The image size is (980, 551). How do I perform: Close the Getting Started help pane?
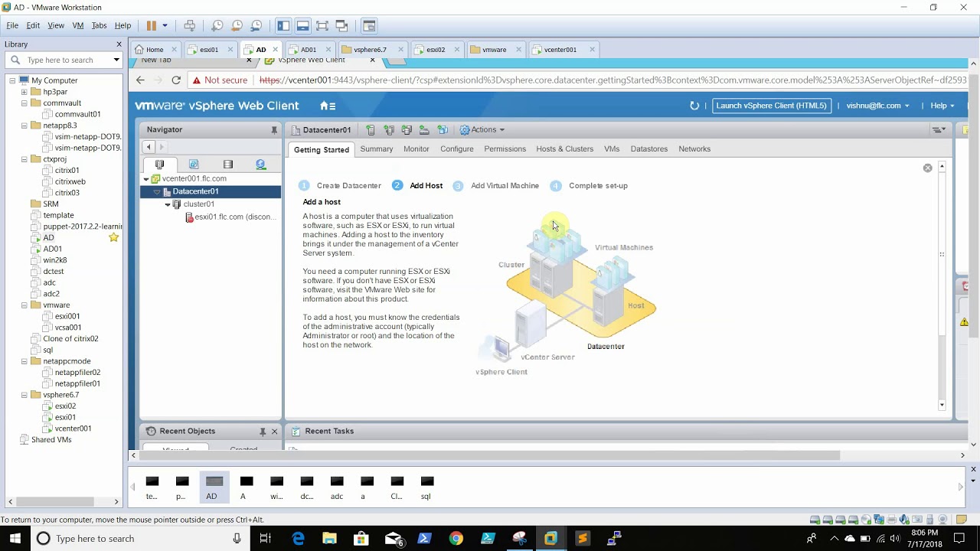[927, 168]
